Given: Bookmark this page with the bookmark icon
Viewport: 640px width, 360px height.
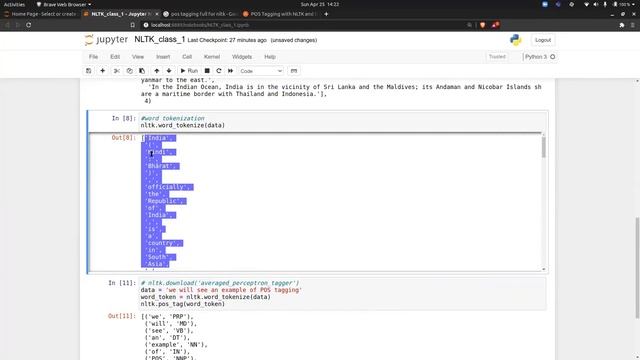Looking at the screenshot, I should tap(133, 25).
